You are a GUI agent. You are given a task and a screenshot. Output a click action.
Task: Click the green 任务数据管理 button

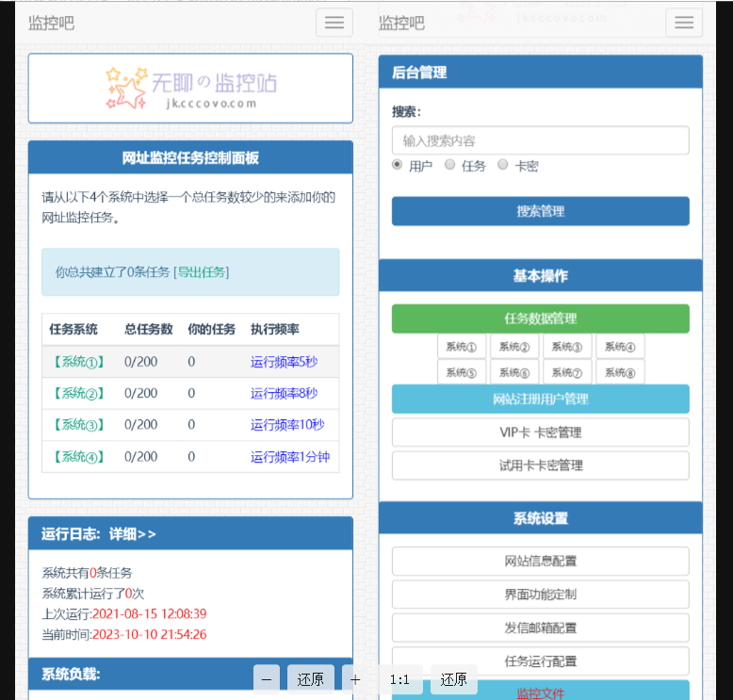click(x=541, y=318)
